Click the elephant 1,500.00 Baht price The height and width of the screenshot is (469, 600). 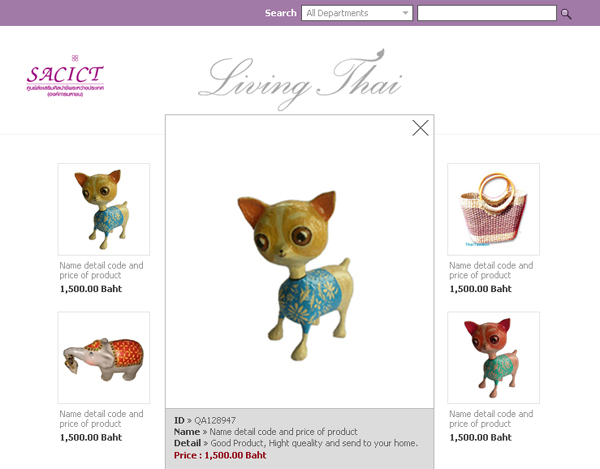[91, 437]
